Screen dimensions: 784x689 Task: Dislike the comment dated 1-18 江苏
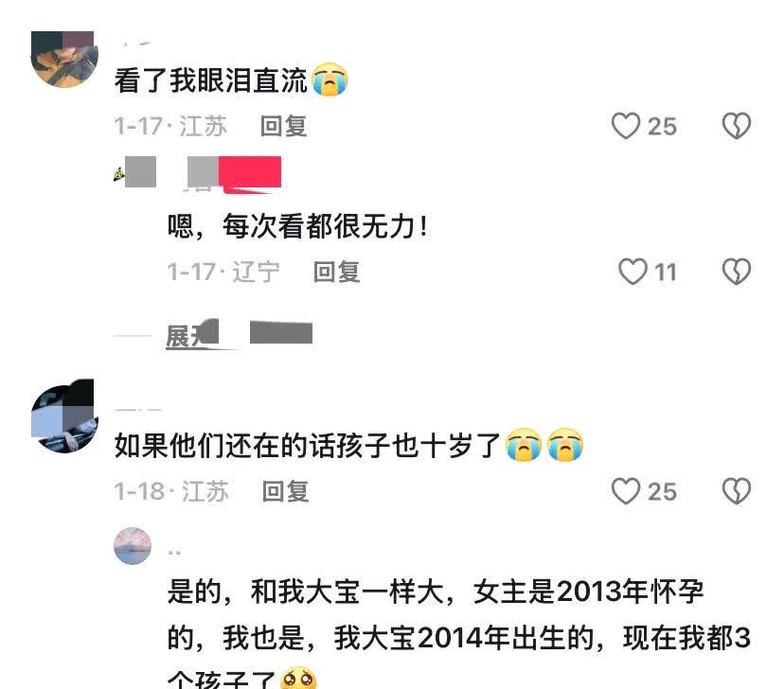click(x=737, y=491)
